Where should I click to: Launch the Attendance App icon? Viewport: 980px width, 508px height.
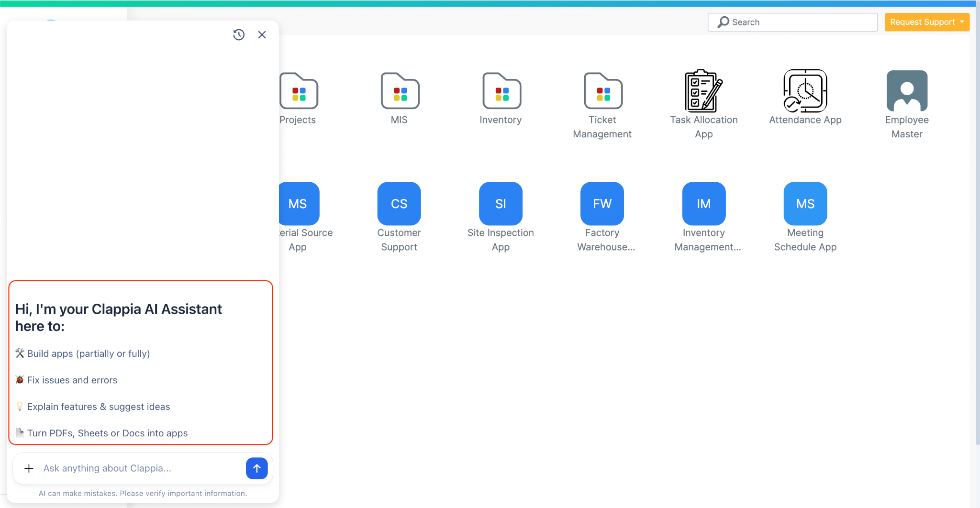point(805,90)
